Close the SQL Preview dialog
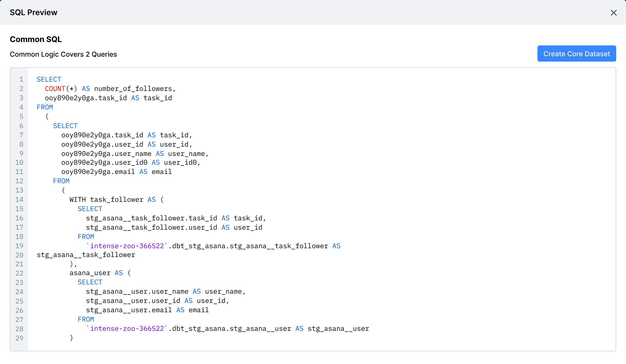626x364 pixels. [613, 13]
